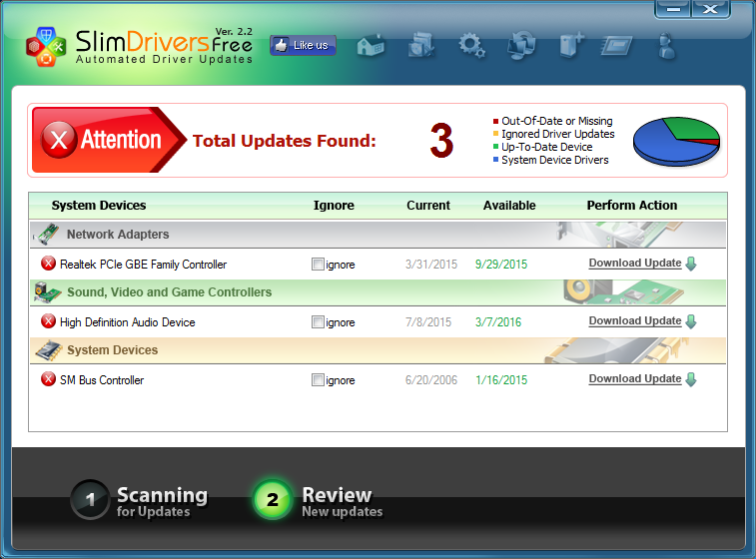Close the SlimDrivers window
The width and height of the screenshot is (756, 559).
click(x=710, y=9)
